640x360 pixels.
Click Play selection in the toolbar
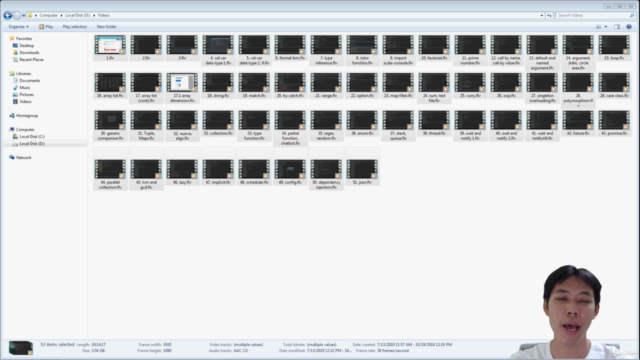[x=75, y=27]
